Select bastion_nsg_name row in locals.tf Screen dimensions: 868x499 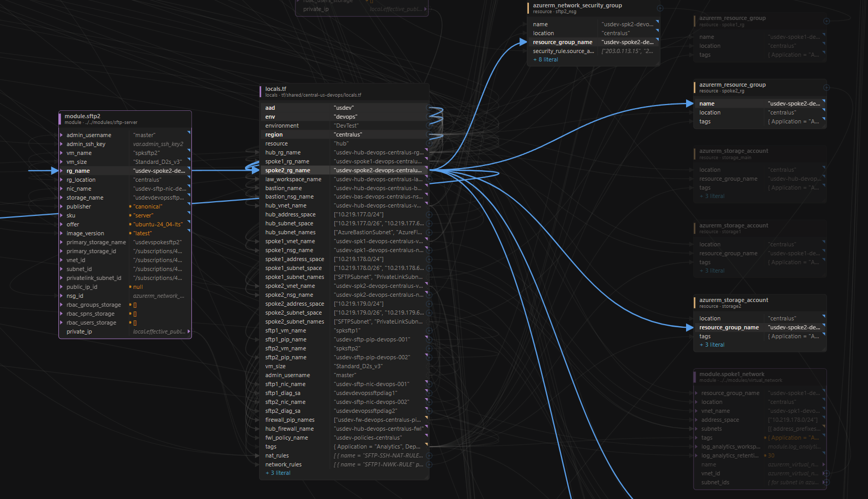coord(345,197)
